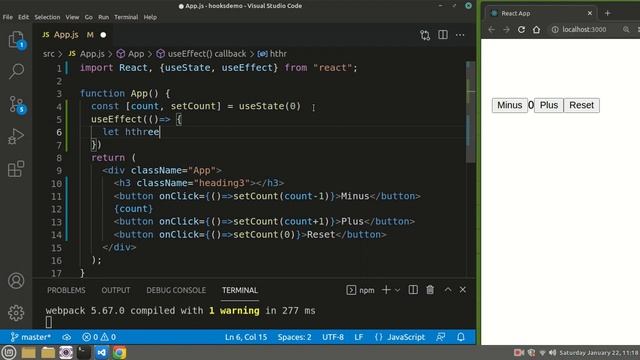The image size is (640, 360).
Task: Switch to the OUTPUT panel tab
Action: pos(116,290)
